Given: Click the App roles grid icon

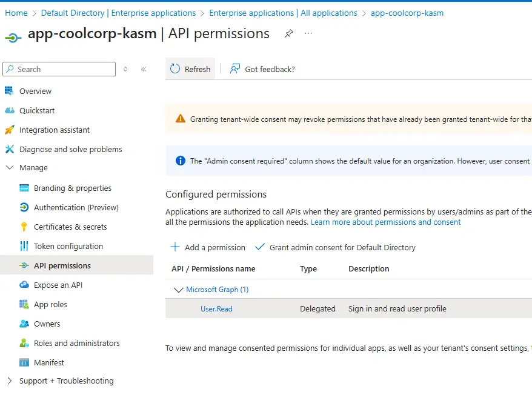Looking at the screenshot, I should coord(24,304).
